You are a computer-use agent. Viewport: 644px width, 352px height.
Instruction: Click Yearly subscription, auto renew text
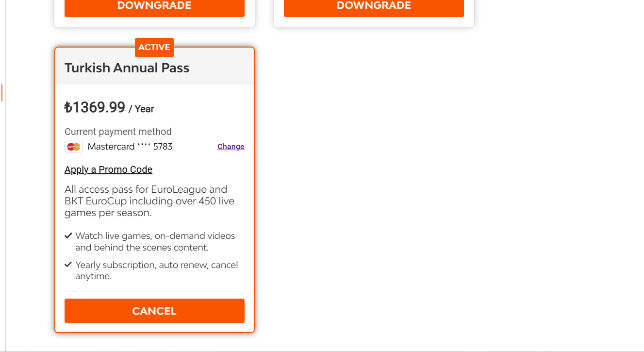[x=157, y=271]
